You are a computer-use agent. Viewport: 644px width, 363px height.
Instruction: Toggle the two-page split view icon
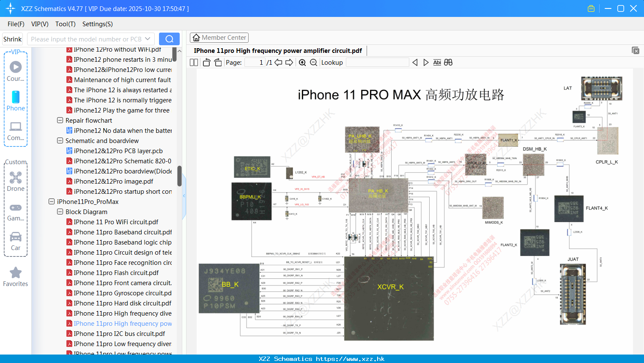click(x=194, y=63)
